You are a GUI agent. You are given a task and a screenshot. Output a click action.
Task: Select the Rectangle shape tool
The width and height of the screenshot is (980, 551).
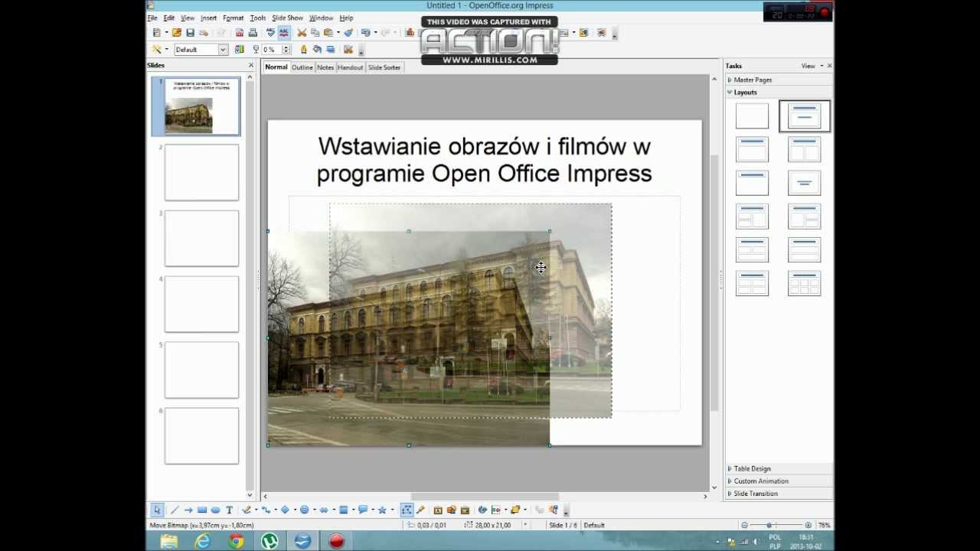pos(202,510)
